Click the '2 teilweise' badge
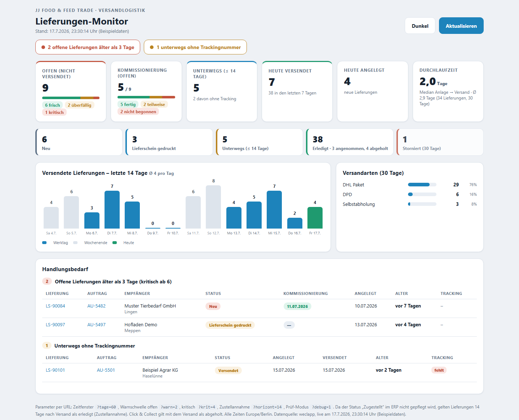Screen dimensions: 519x420 pyautogui.click(x=154, y=105)
